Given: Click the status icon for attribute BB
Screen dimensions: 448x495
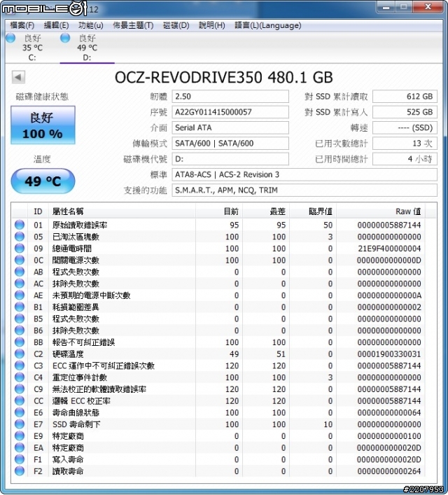Looking at the screenshot, I should pyautogui.click(x=20, y=342).
